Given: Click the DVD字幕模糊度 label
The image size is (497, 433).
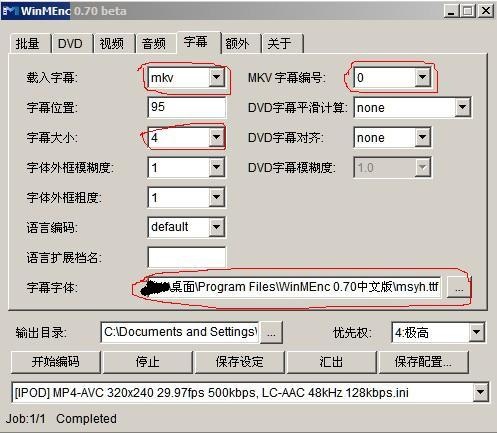Looking at the screenshot, I should pos(292,168).
